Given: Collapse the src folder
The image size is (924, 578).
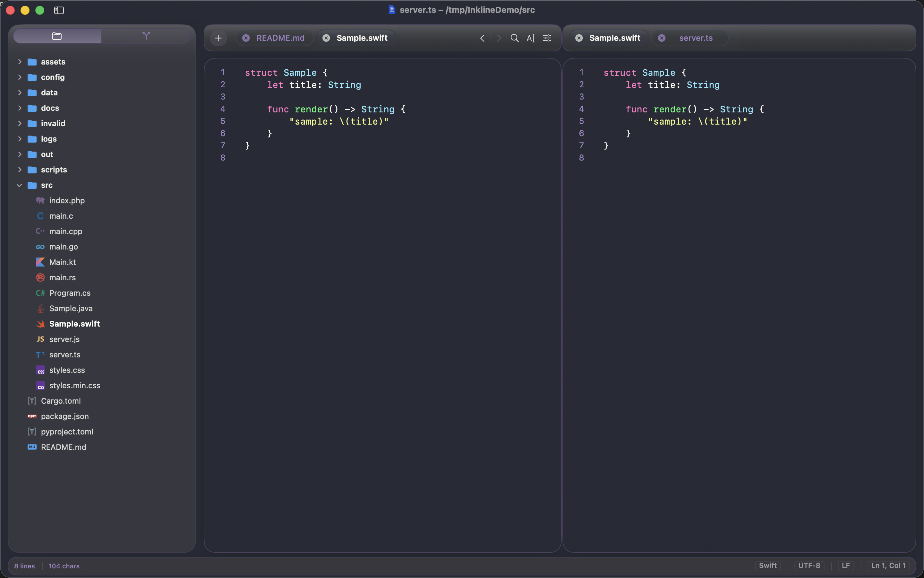Looking at the screenshot, I should 20,185.
